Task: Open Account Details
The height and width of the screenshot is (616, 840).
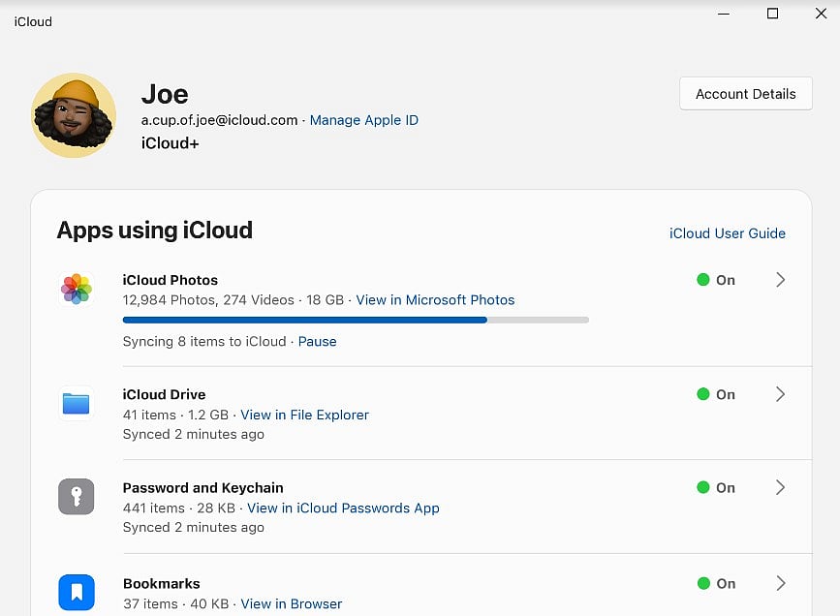Action: (x=745, y=93)
